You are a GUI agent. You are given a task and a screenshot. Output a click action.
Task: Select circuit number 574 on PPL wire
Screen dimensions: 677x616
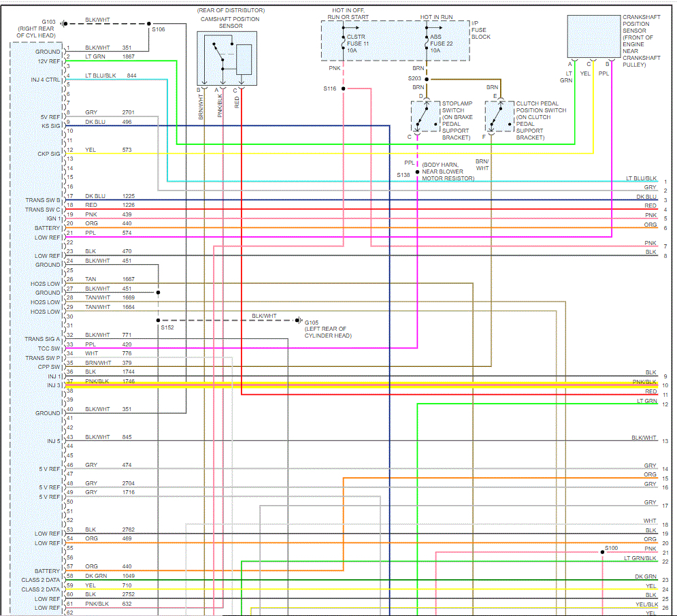127,233
